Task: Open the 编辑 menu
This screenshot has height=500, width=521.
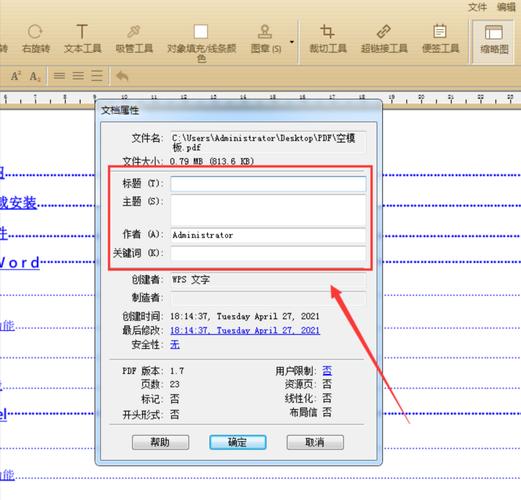Action: coord(506,7)
